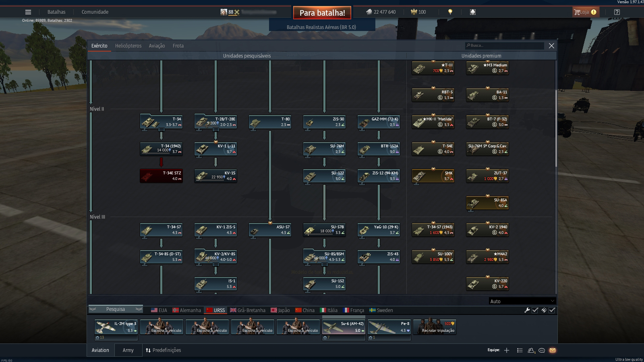Image resolution: width=644 pixels, height=362 pixels.
Task: Switch to the Aviação tab
Action: (157, 46)
